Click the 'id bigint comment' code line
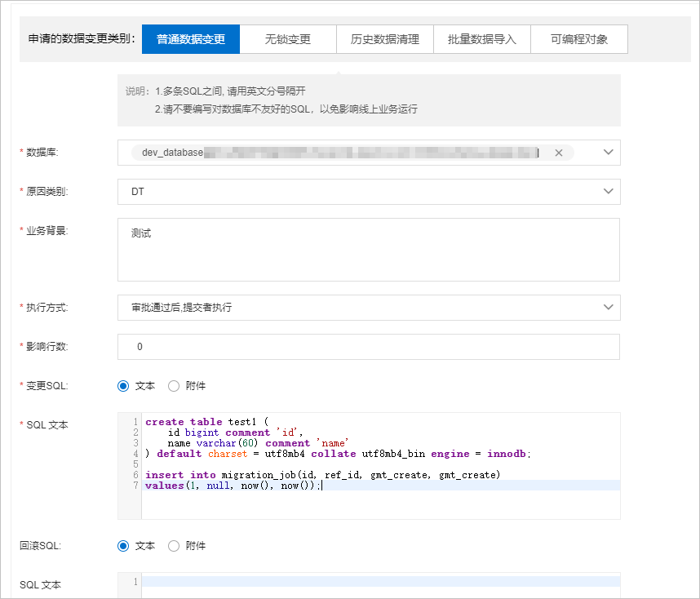The width and height of the screenshot is (700, 599). [x=235, y=433]
